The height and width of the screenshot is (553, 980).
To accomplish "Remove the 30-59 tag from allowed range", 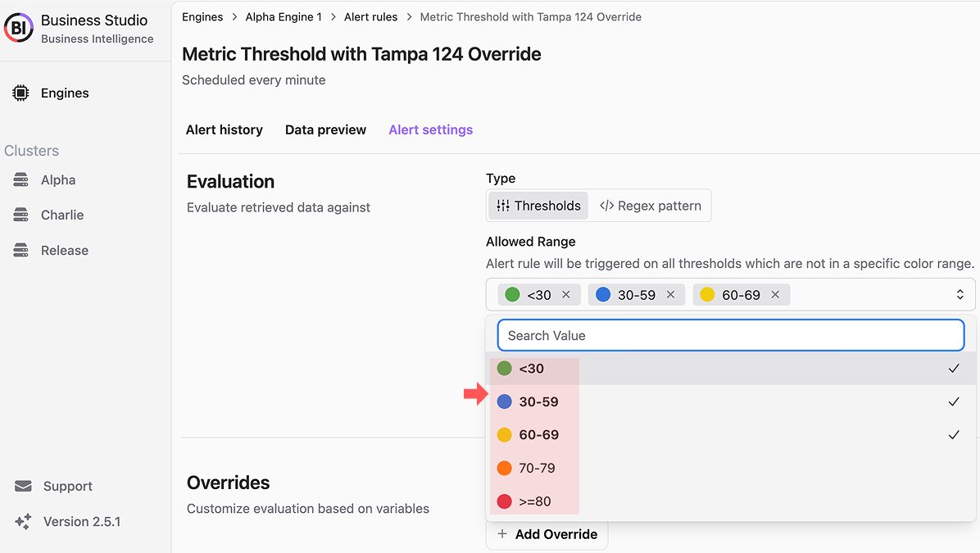I will tap(670, 294).
